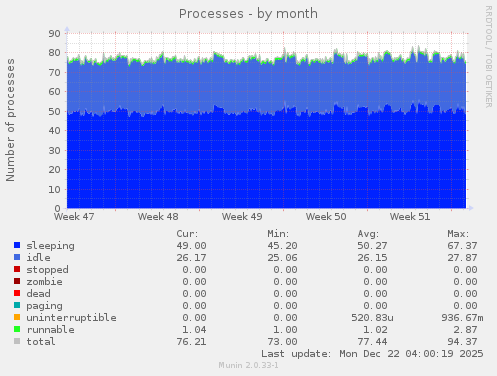Click the 'idle' legend label
The image size is (497, 376).
click(x=38, y=258)
